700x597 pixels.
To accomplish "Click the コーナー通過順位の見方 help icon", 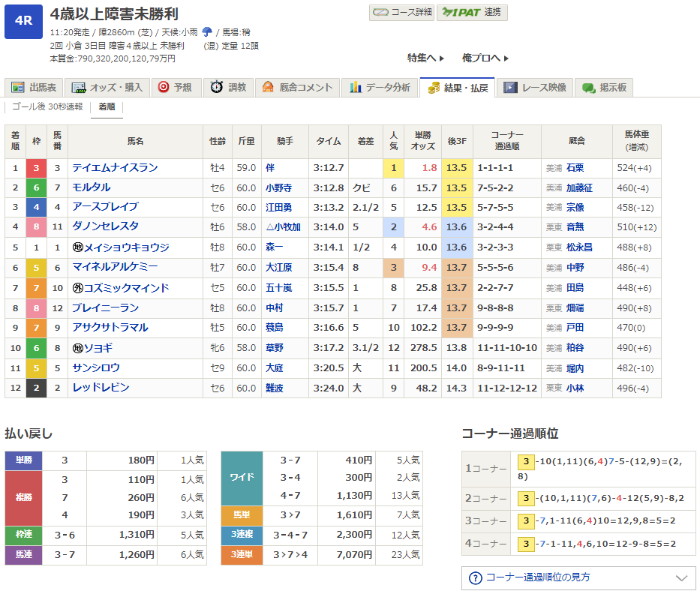I will 476,578.
